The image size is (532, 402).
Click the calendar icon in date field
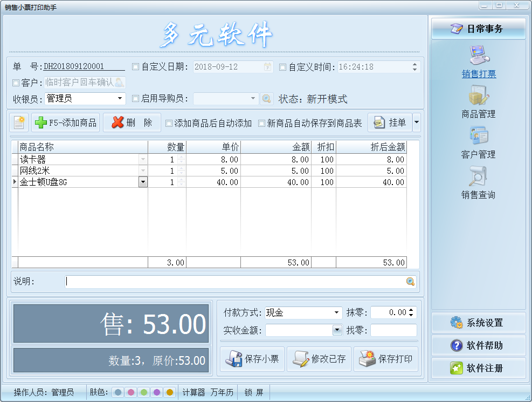tap(268, 67)
